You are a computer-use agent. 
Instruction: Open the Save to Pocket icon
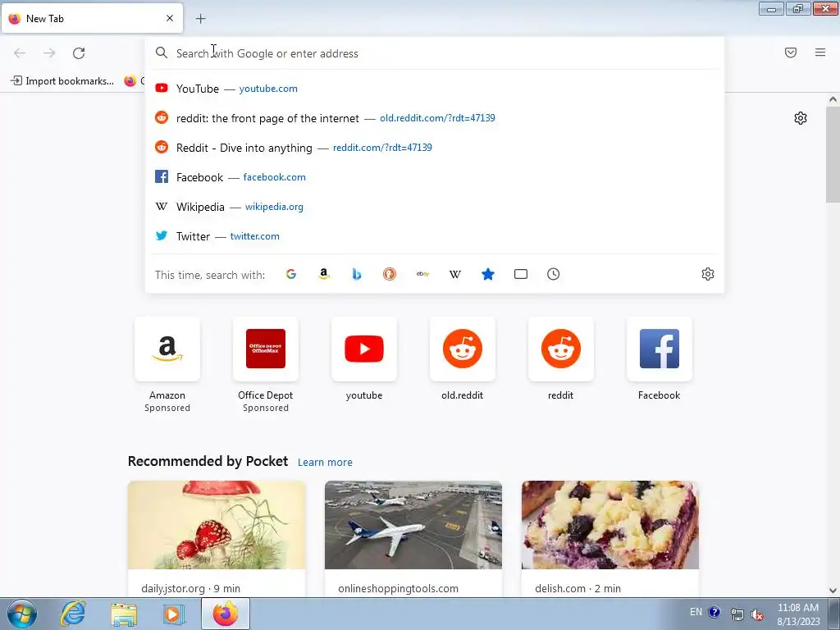tap(791, 52)
